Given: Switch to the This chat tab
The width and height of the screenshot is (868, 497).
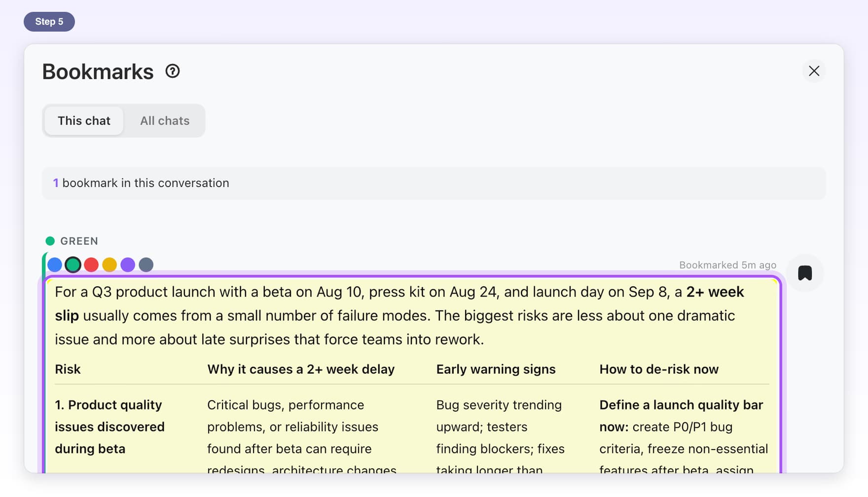Looking at the screenshot, I should 84,120.
